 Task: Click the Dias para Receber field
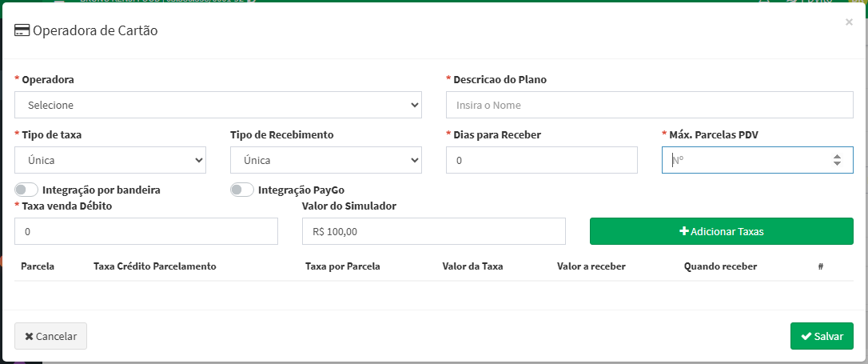(x=542, y=160)
